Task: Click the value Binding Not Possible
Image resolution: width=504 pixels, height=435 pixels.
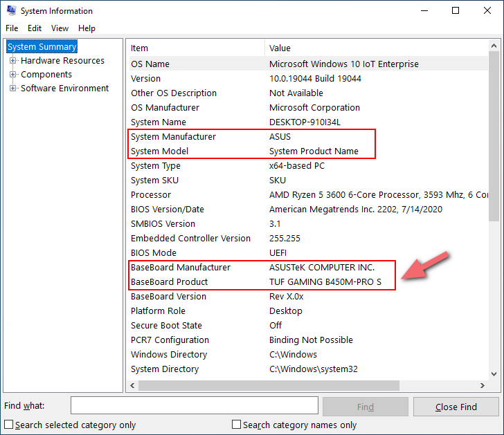Action: 311,340
